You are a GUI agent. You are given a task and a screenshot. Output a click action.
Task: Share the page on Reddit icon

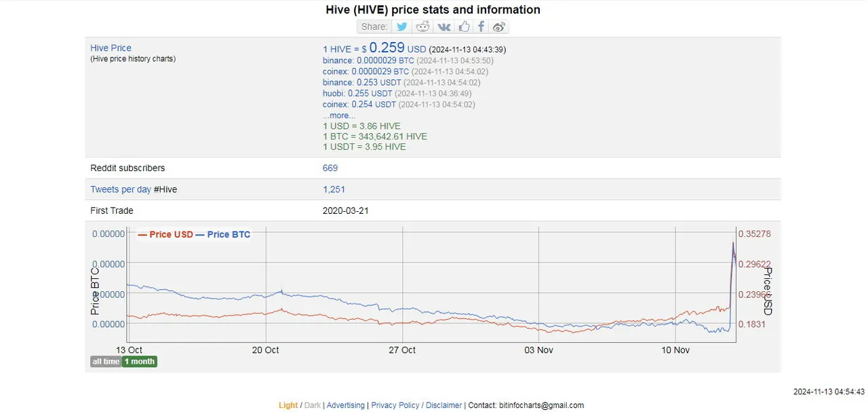pyautogui.click(x=423, y=26)
